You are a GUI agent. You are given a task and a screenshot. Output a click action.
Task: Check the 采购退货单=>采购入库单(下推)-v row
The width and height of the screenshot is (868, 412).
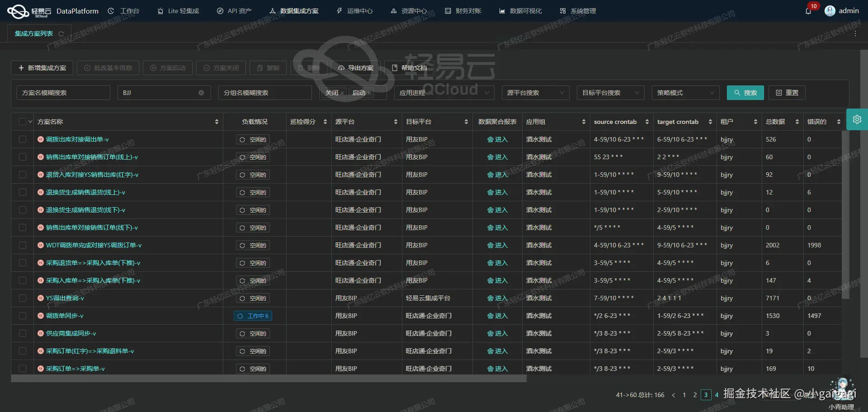click(x=22, y=263)
